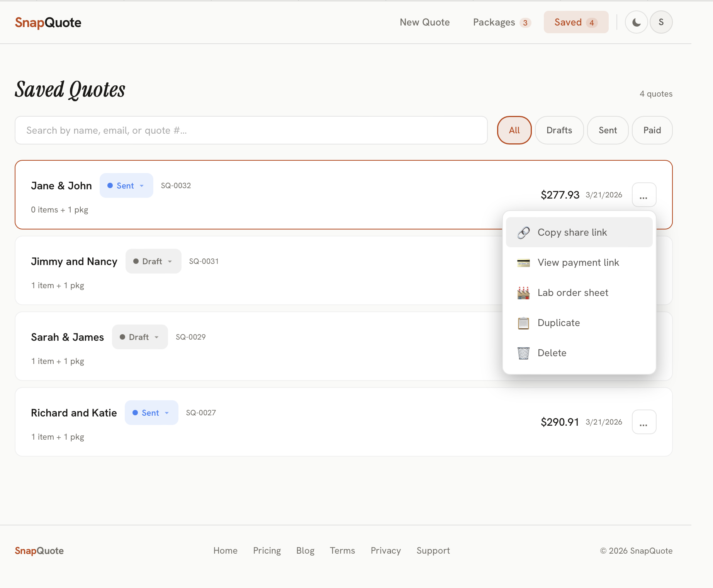Toggle dark mode moon icon
Screen dimensions: 713x588
636,22
